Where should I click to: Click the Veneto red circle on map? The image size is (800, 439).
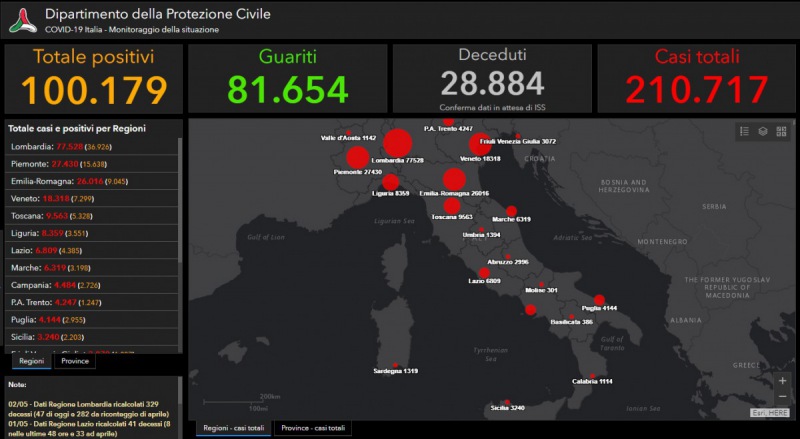(480, 144)
